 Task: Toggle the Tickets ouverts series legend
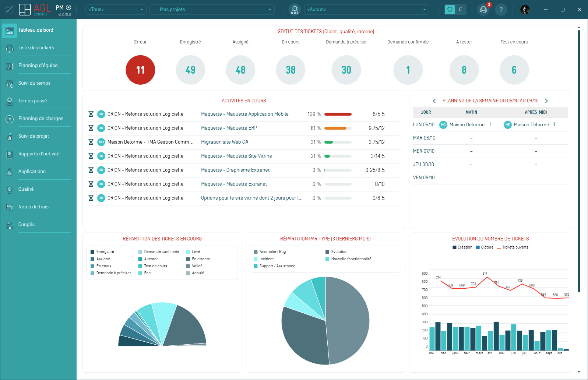513,247
